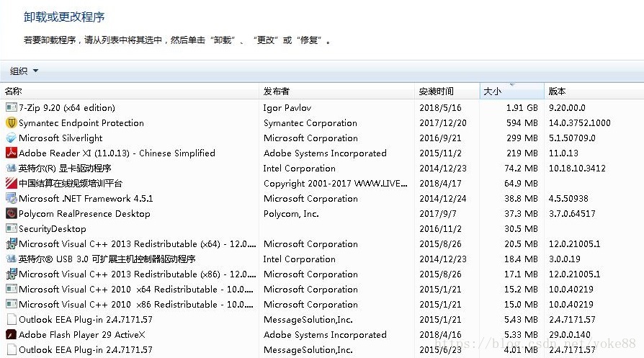Sort the list by 安装时间 column

(447, 91)
